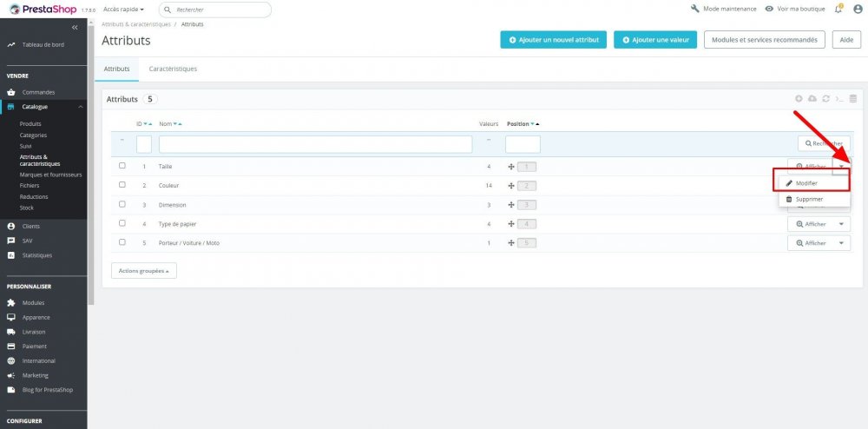Open Blog for PrestaShop in sidebar
The width and height of the screenshot is (868, 429).
pyautogui.click(x=48, y=389)
